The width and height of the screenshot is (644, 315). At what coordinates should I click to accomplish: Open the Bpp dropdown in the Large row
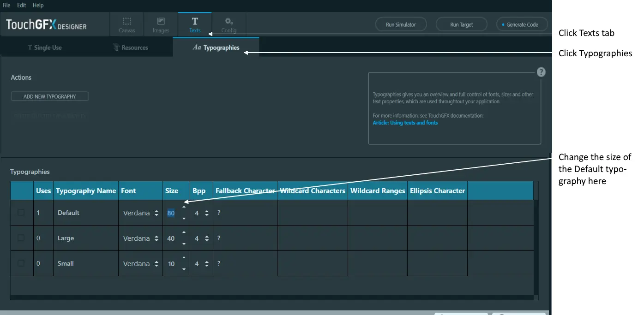pyautogui.click(x=202, y=238)
